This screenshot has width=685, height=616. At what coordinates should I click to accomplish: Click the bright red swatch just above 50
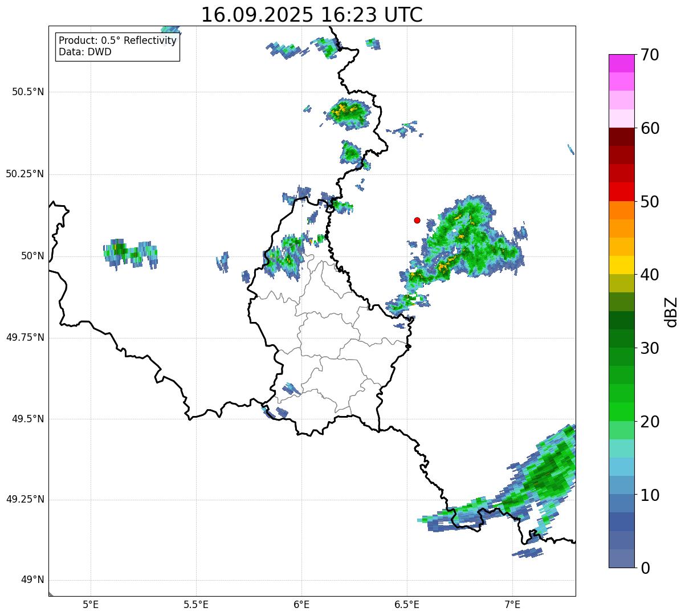coord(625,191)
